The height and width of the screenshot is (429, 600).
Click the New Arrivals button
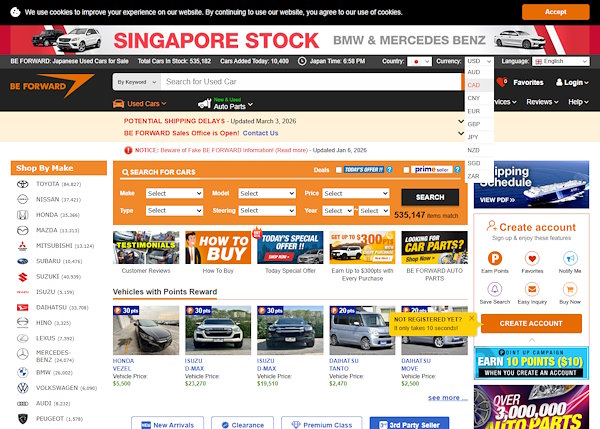168,423
